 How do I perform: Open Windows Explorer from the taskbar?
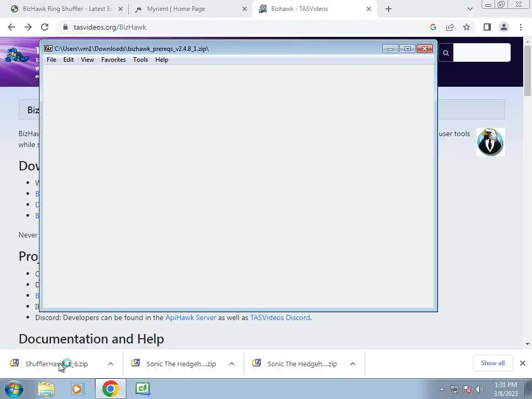click(x=46, y=389)
